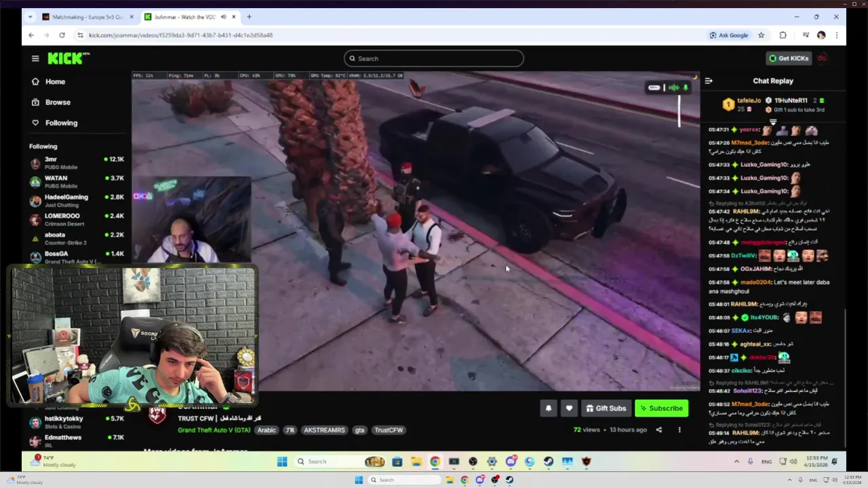
Task: Click 11HuNteR11 in chat leaderboard
Action: pyautogui.click(x=791, y=100)
